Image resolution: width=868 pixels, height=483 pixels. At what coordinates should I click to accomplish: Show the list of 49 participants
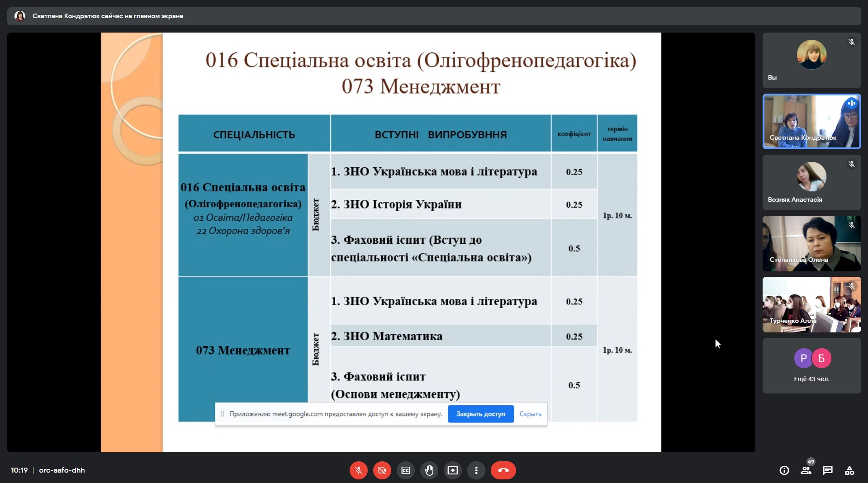coord(806,470)
